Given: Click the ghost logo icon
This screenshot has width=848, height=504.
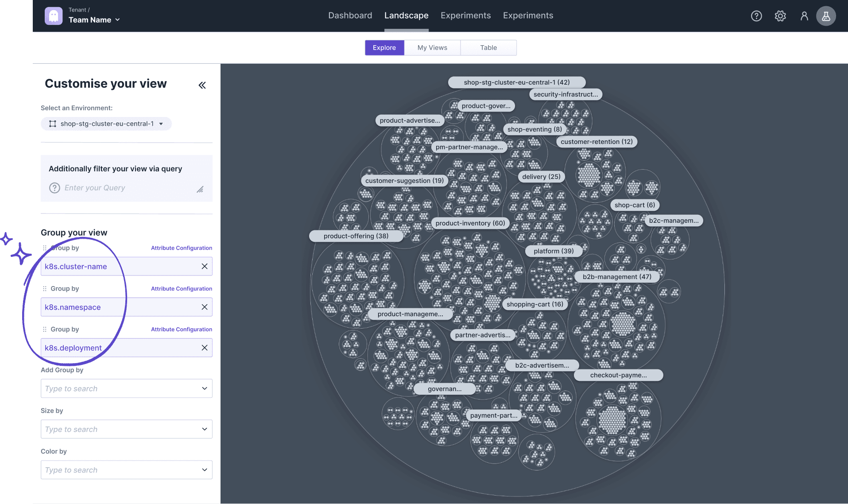Looking at the screenshot, I should [x=54, y=16].
